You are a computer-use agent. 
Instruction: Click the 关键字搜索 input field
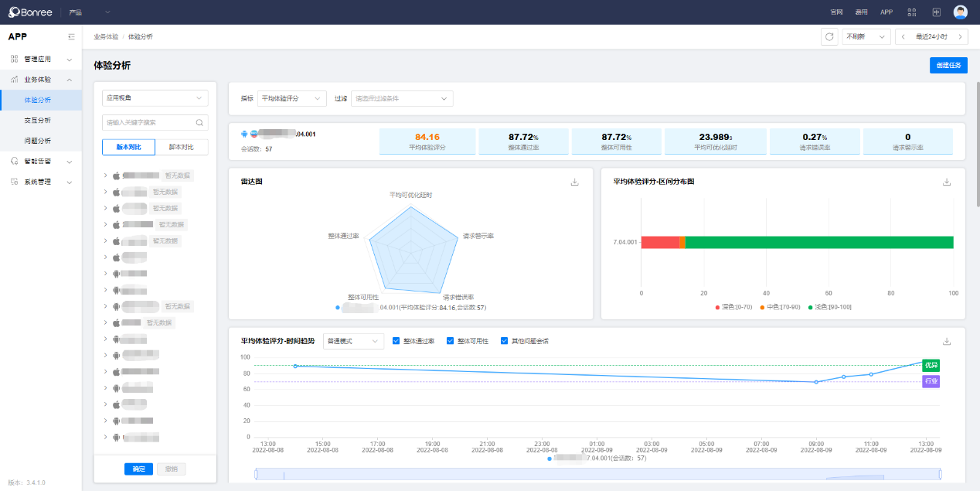pyautogui.click(x=148, y=122)
